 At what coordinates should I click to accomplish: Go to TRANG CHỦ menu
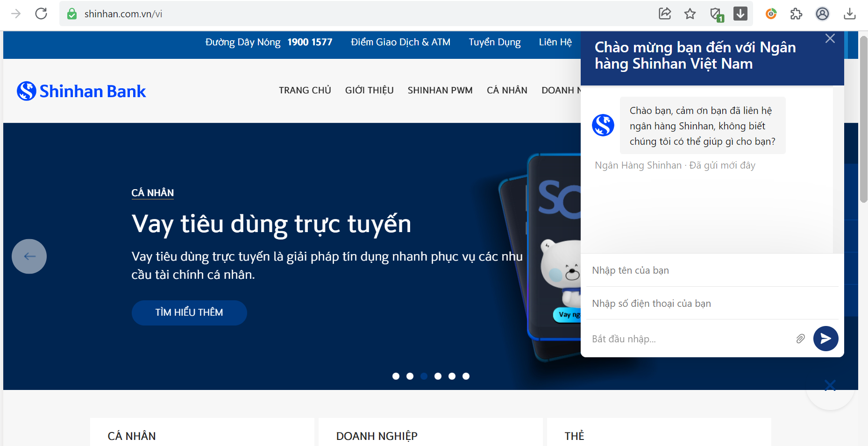(305, 90)
